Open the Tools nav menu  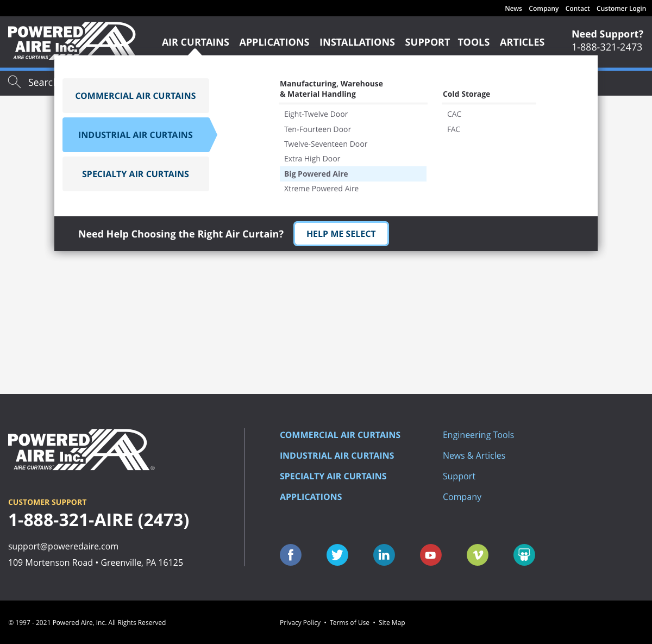point(474,42)
